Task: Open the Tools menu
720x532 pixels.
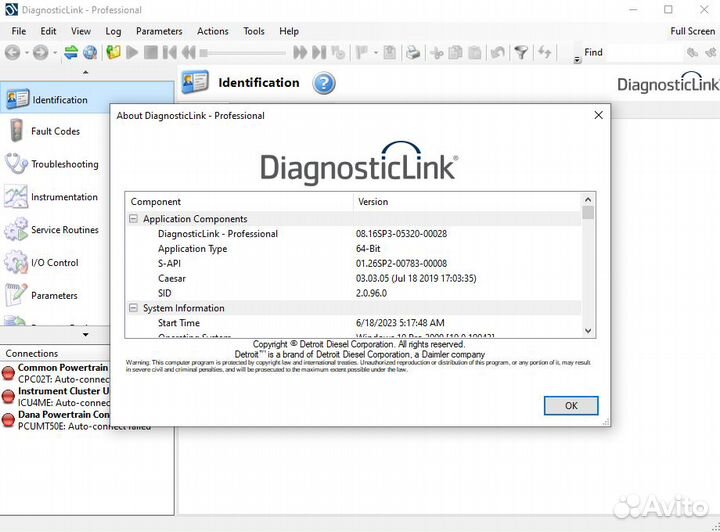Action: click(x=254, y=31)
